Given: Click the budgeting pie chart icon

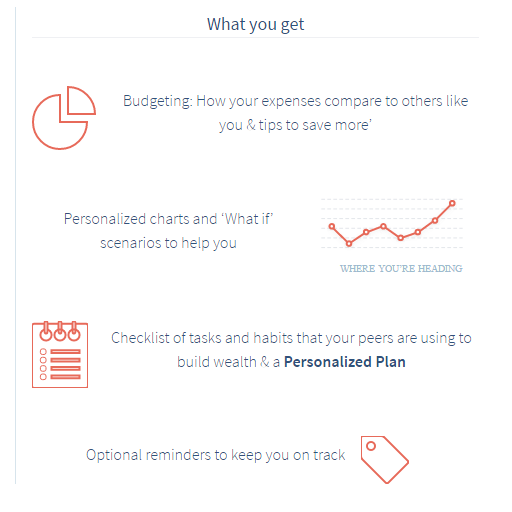Looking at the screenshot, I should 64,118.
